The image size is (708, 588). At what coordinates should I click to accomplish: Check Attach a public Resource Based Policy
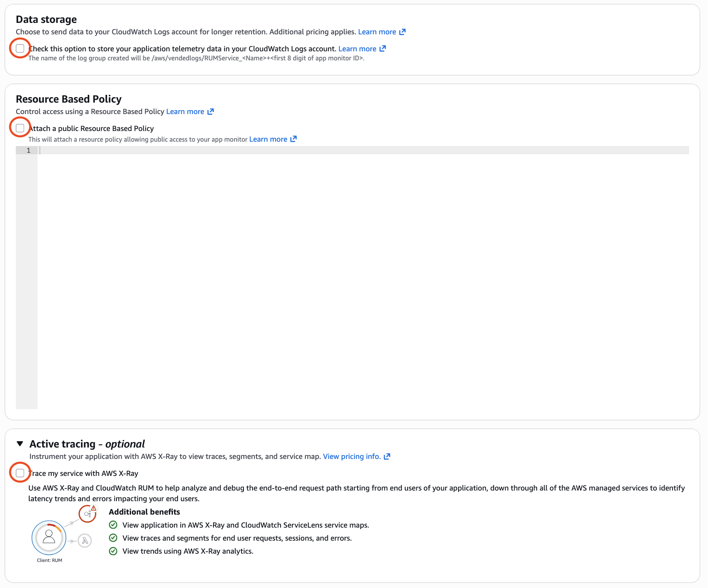coord(20,128)
